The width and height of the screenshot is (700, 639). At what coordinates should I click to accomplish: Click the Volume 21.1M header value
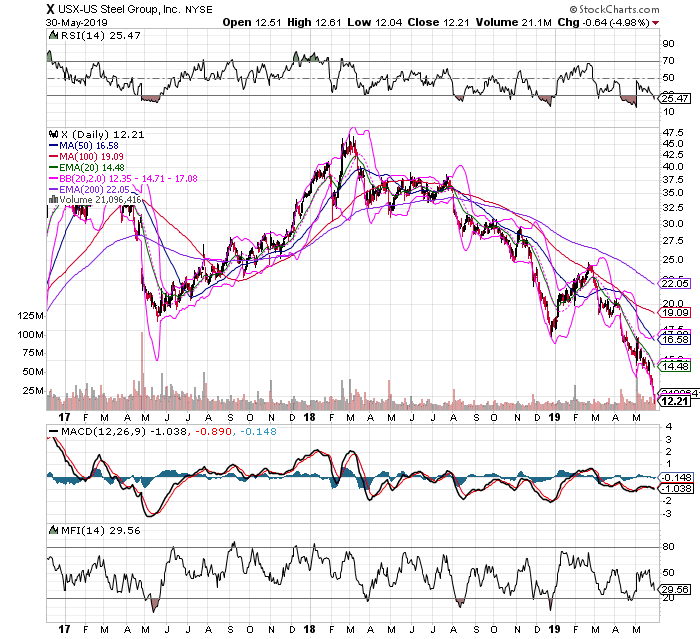point(513,22)
